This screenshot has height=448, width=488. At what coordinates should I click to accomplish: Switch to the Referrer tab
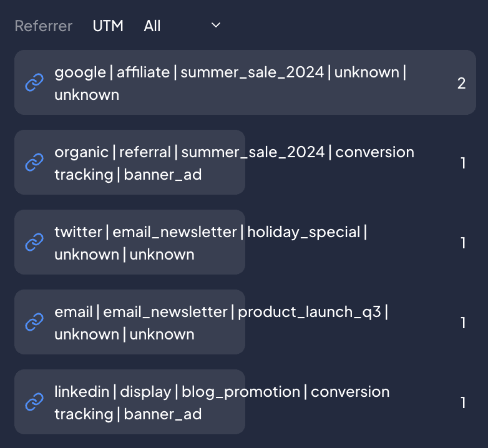click(44, 26)
